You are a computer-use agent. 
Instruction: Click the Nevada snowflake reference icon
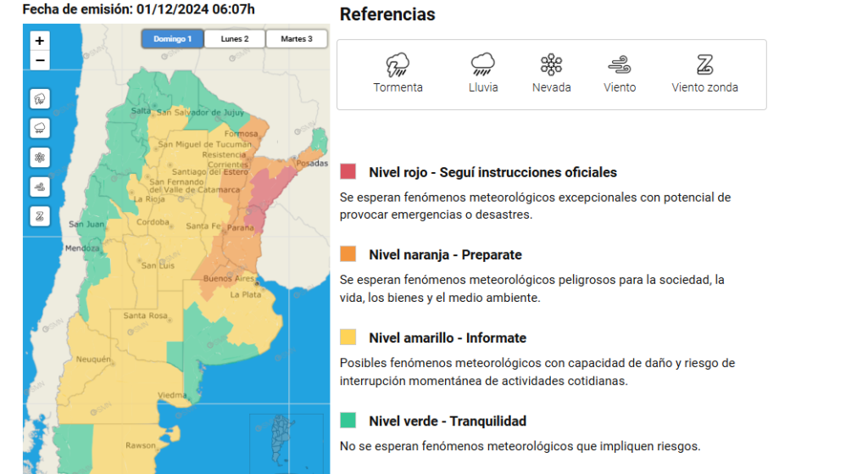pyautogui.click(x=551, y=64)
